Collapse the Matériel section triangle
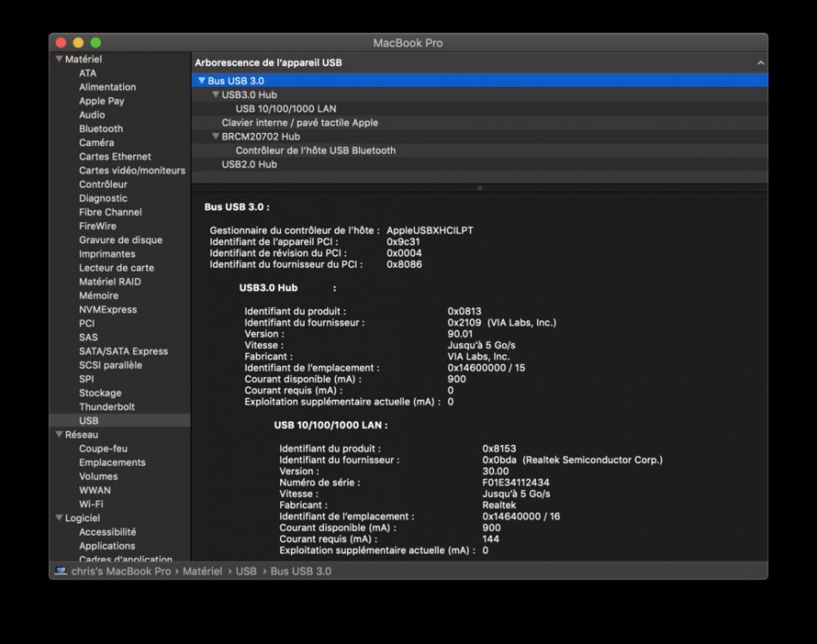 [59, 59]
